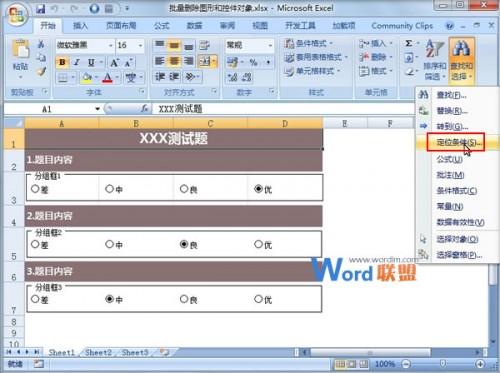Align text left in cell
The image size is (500, 373).
click(160, 61)
